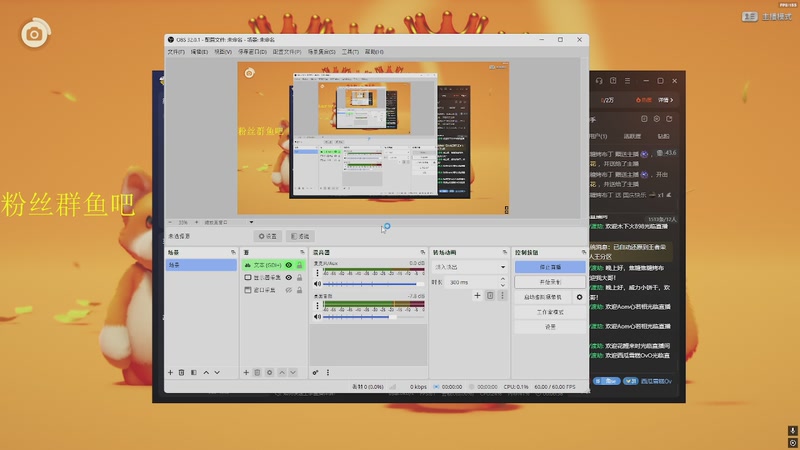
Task: Open the desktop audio channel options dots
Action: coord(317,306)
